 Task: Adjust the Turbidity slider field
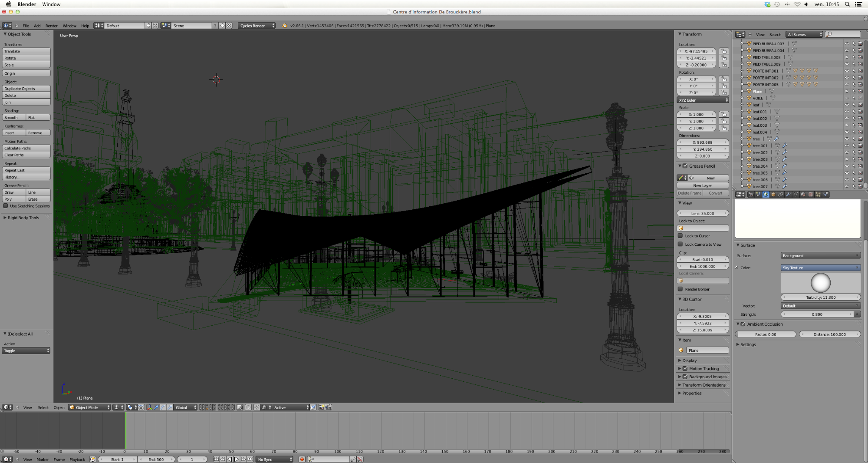pos(820,298)
